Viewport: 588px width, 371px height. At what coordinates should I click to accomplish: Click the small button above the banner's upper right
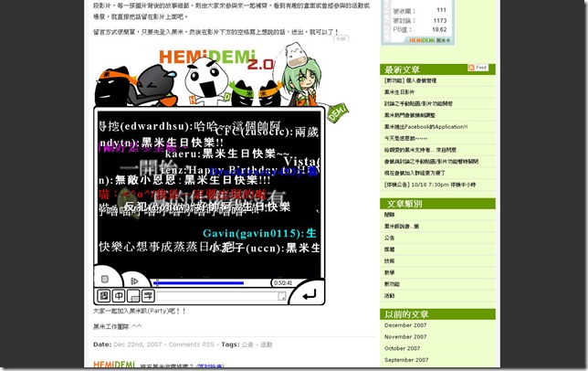pos(341,38)
